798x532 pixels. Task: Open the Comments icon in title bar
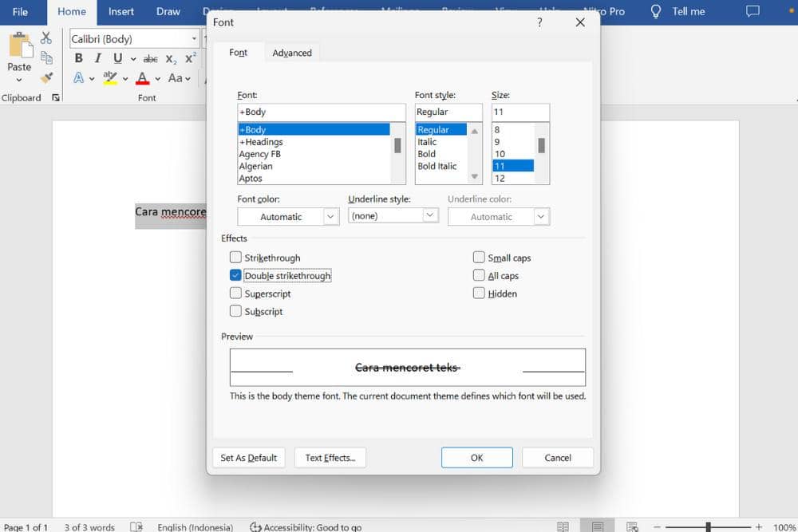tap(752, 12)
